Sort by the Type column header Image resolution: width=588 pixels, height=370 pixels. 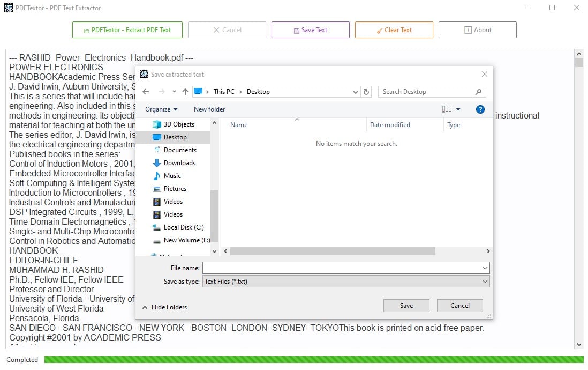pyautogui.click(x=454, y=125)
